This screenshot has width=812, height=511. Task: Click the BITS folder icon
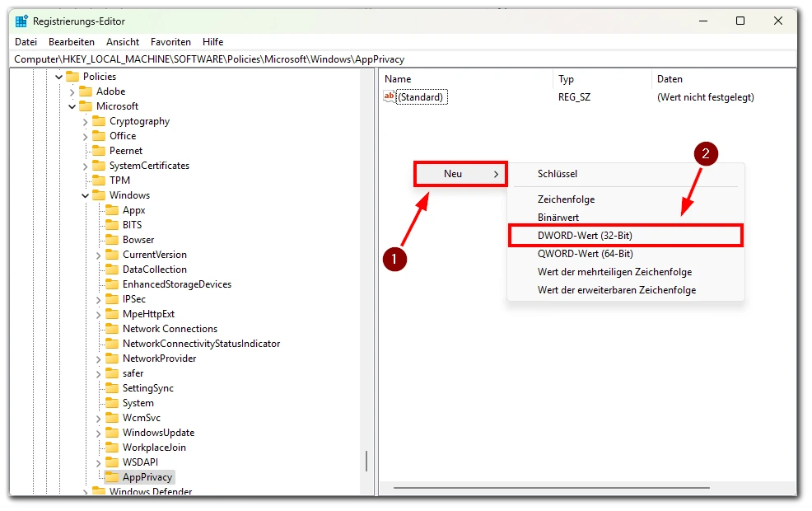pyautogui.click(x=112, y=225)
